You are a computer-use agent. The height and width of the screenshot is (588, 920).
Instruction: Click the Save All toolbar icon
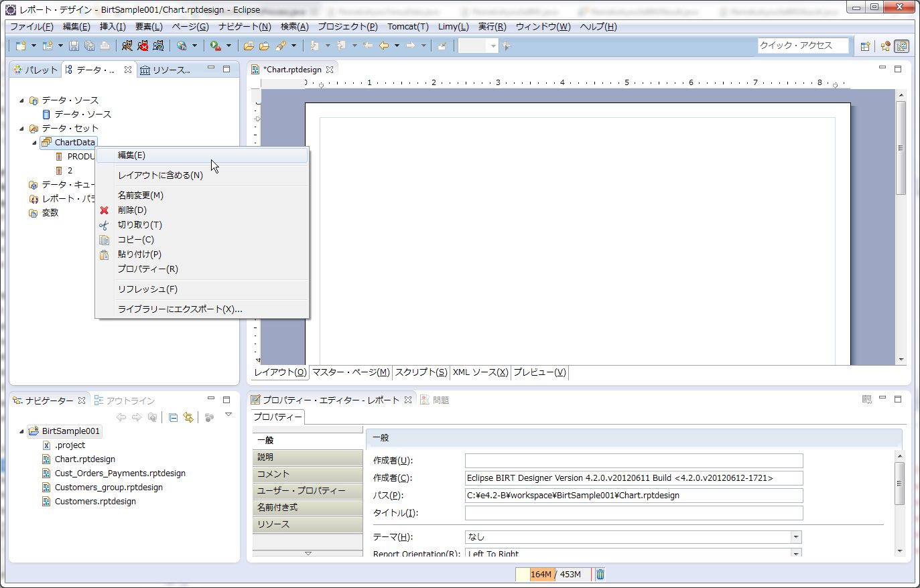89,46
